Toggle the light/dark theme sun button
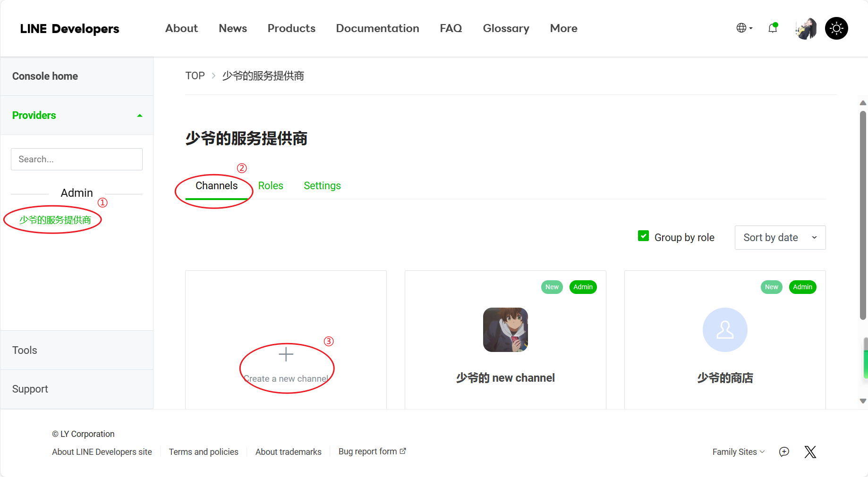 [836, 28]
